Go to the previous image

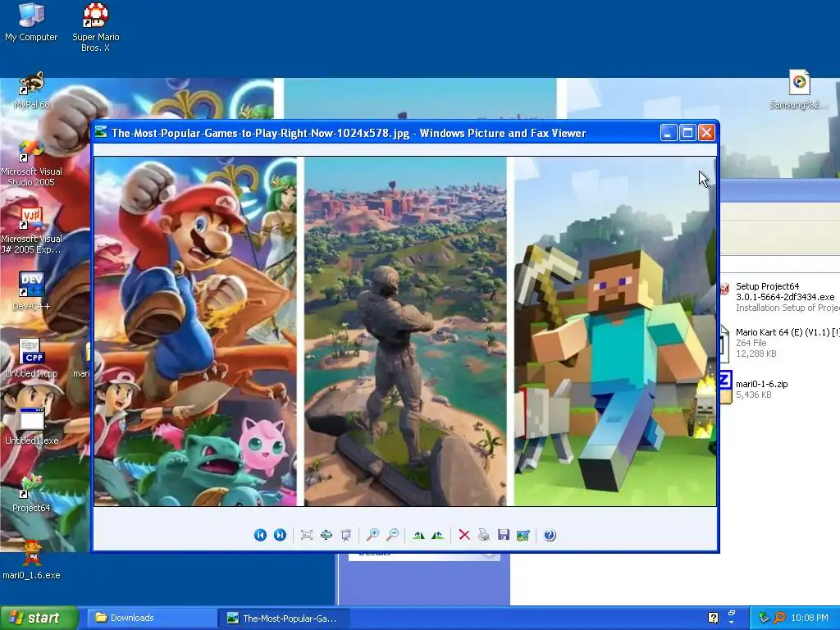(260, 535)
